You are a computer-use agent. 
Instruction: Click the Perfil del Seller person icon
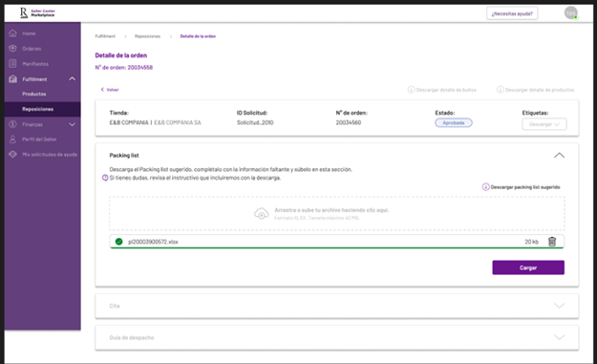point(12,139)
